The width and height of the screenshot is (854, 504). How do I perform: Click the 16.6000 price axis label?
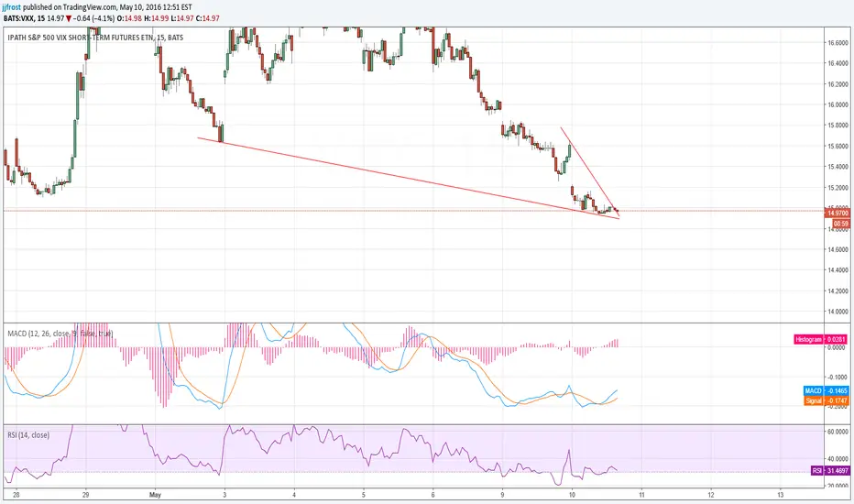point(838,42)
